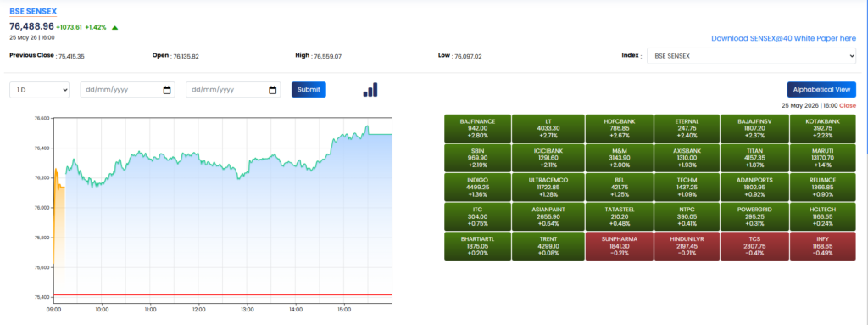Click the POWERGRID tile
This screenshot has height=325, width=868.
click(x=754, y=217)
